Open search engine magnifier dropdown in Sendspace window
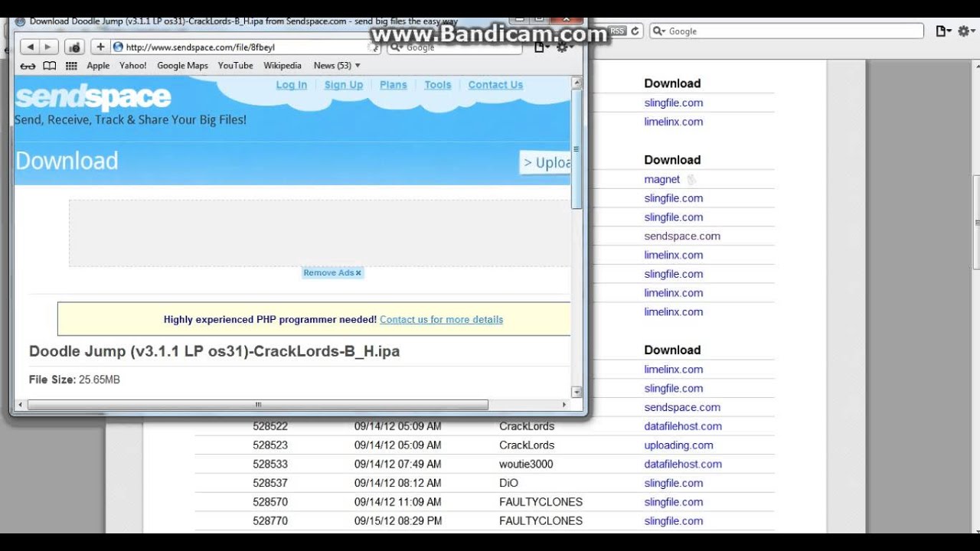The image size is (980, 551). pyautogui.click(x=397, y=47)
